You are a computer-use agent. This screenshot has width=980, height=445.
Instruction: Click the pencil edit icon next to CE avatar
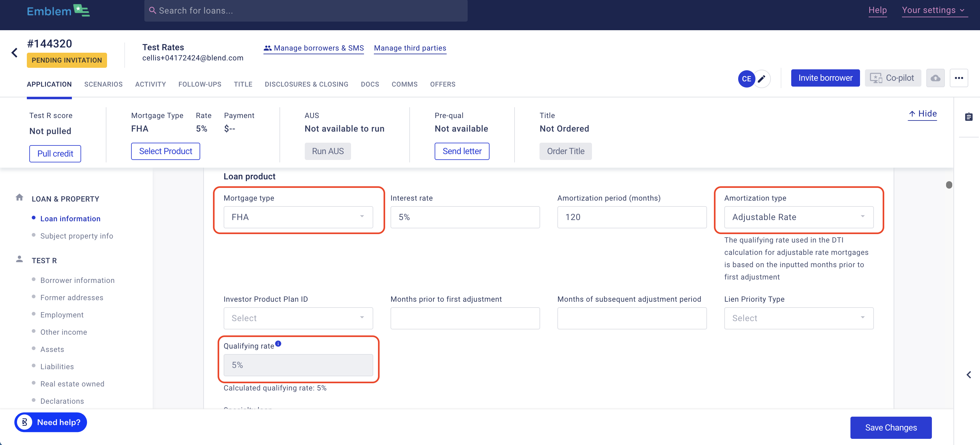click(x=762, y=79)
